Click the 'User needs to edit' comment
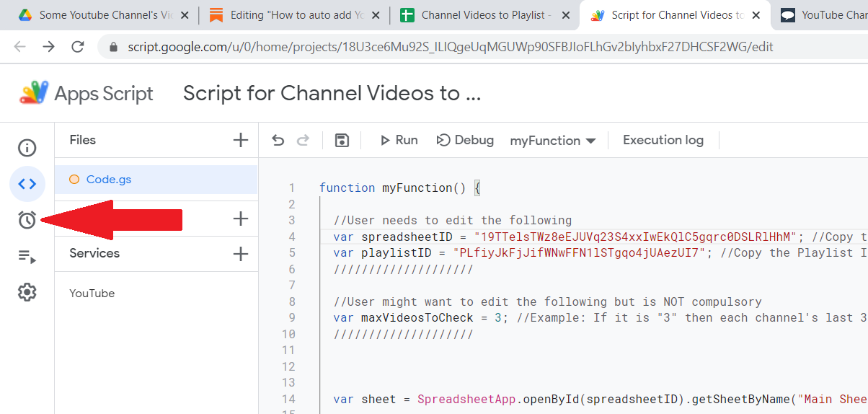868x414 pixels. [453, 220]
